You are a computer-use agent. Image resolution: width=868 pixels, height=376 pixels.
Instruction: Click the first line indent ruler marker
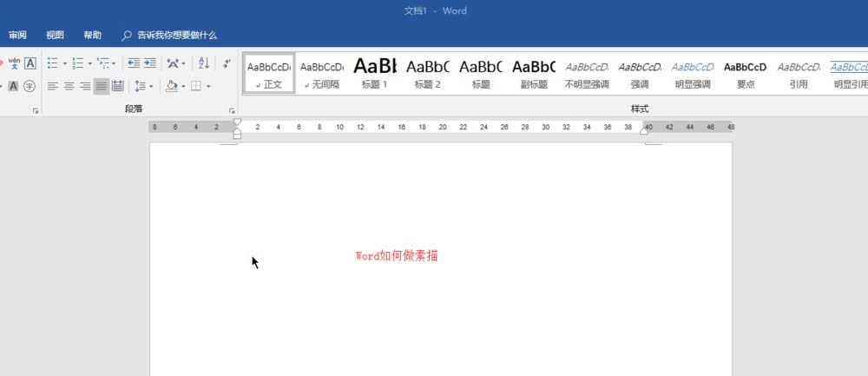pos(237,122)
